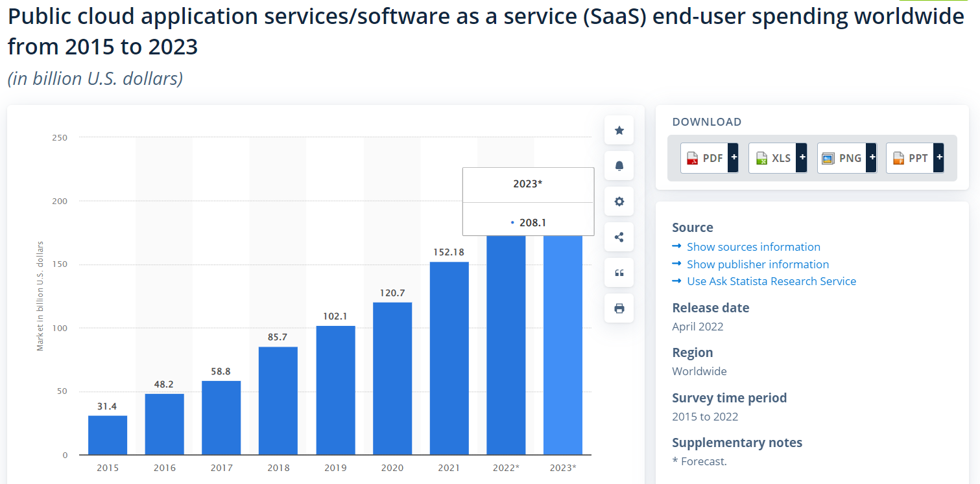Click the Supplementary notes heading
The height and width of the screenshot is (484, 980).
coord(737,443)
